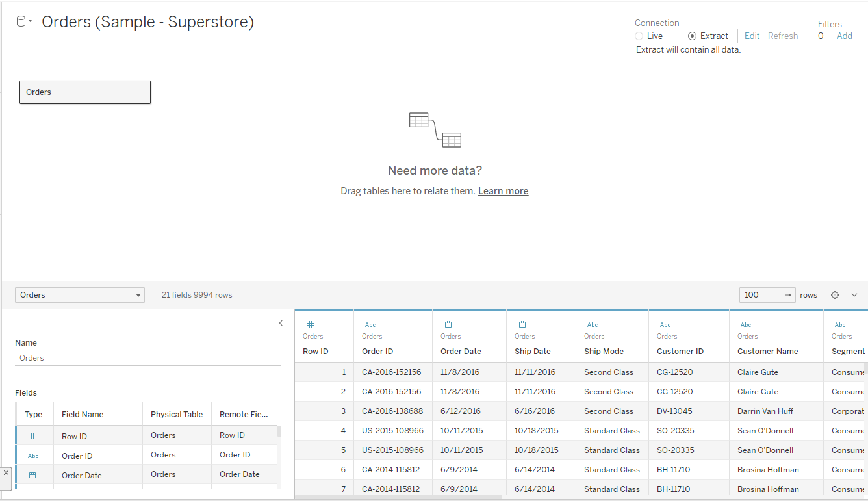Click the Refresh extract link
Screen dimensions: 868x501
click(783, 36)
